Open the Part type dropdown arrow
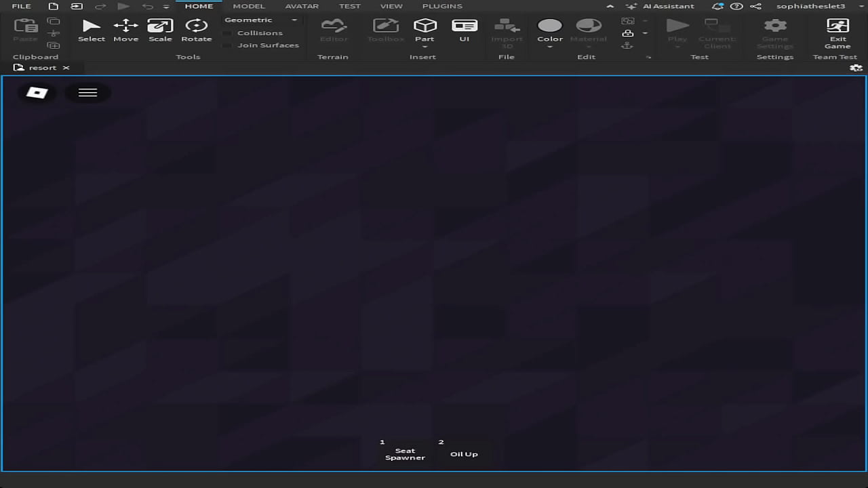 pyautogui.click(x=425, y=47)
